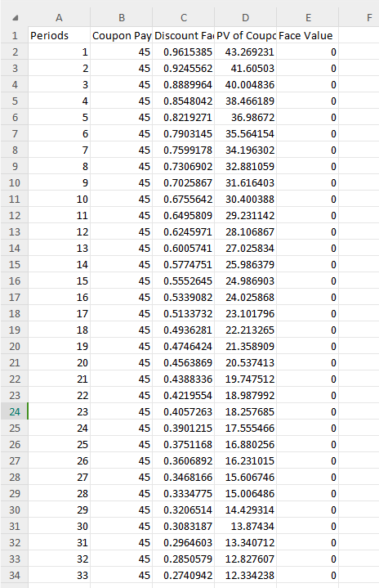This screenshot has height=588, width=379.
Task: Click the Face Value header cell
Action: click(308, 35)
